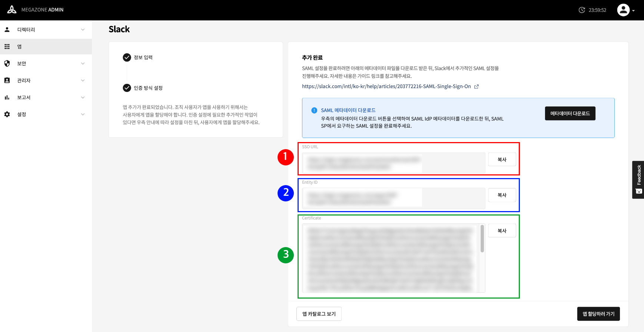Click the 앱 할당하러 가기 button
The width and height of the screenshot is (644, 332).
click(x=598, y=314)
